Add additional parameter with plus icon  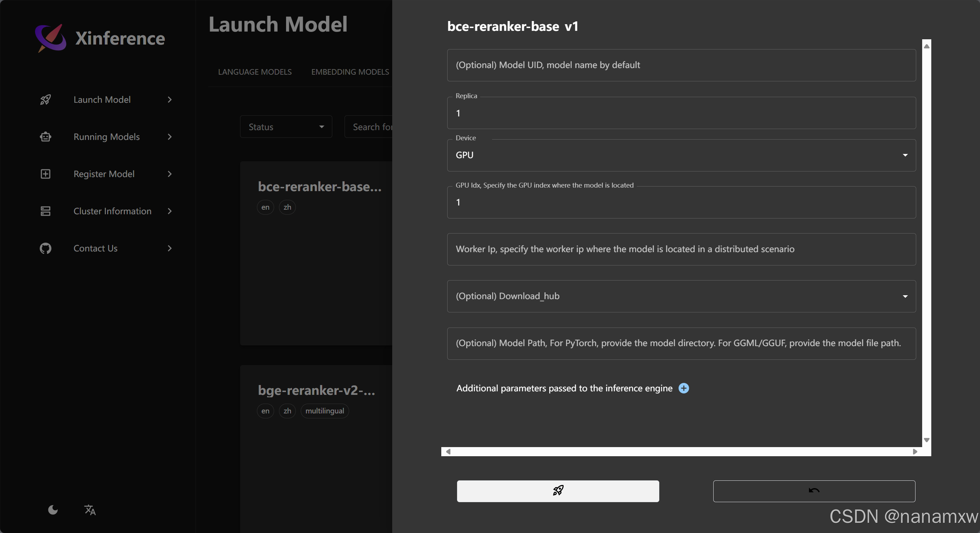point(683,388)
